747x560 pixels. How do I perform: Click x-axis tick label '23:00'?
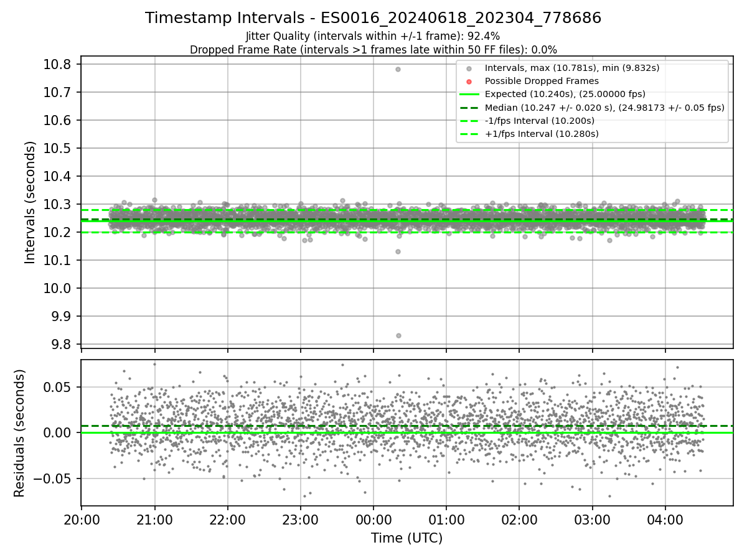click(x=301, y=520)
